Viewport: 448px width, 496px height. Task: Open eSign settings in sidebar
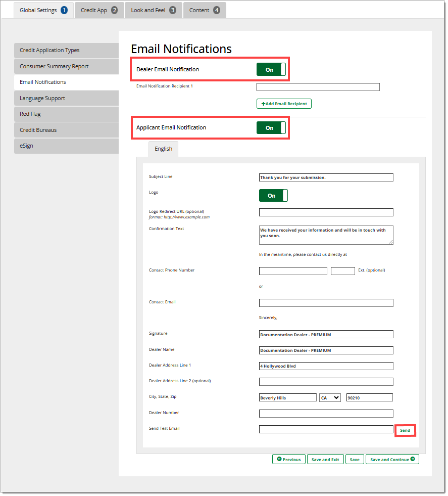66,146
